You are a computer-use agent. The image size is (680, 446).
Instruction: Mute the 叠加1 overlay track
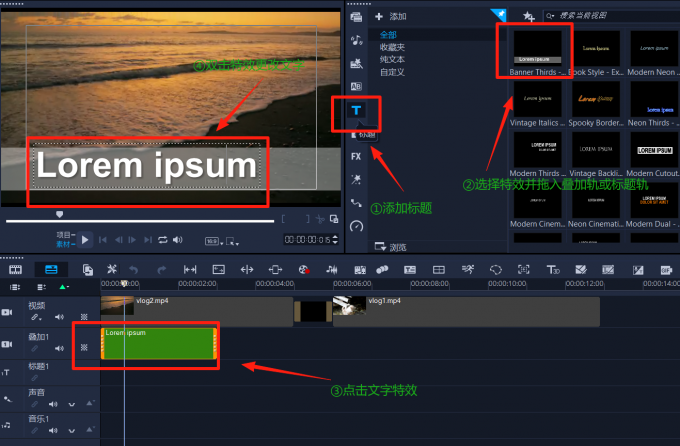59,348
